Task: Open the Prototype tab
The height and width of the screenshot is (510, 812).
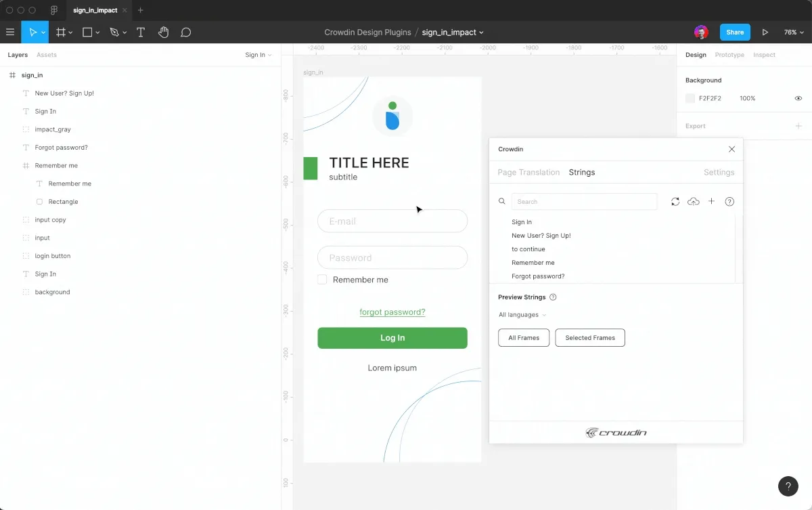Action: [729, 55]
